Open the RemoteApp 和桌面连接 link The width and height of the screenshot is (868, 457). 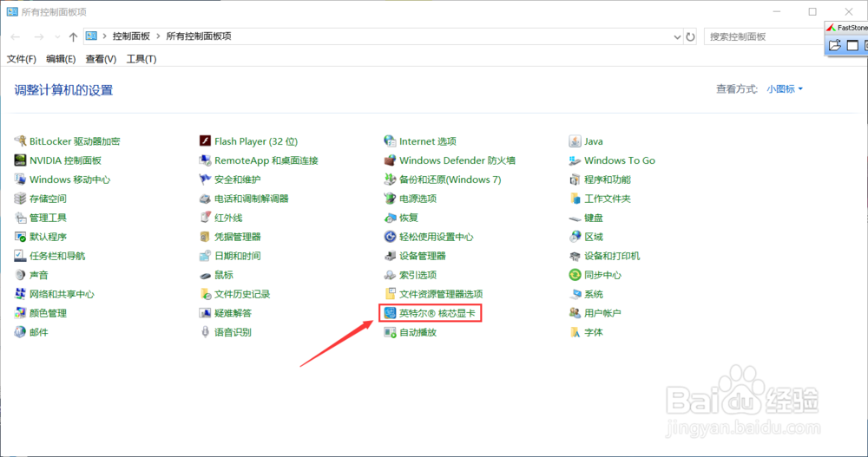pyautogui.click(x=266, y=160)
